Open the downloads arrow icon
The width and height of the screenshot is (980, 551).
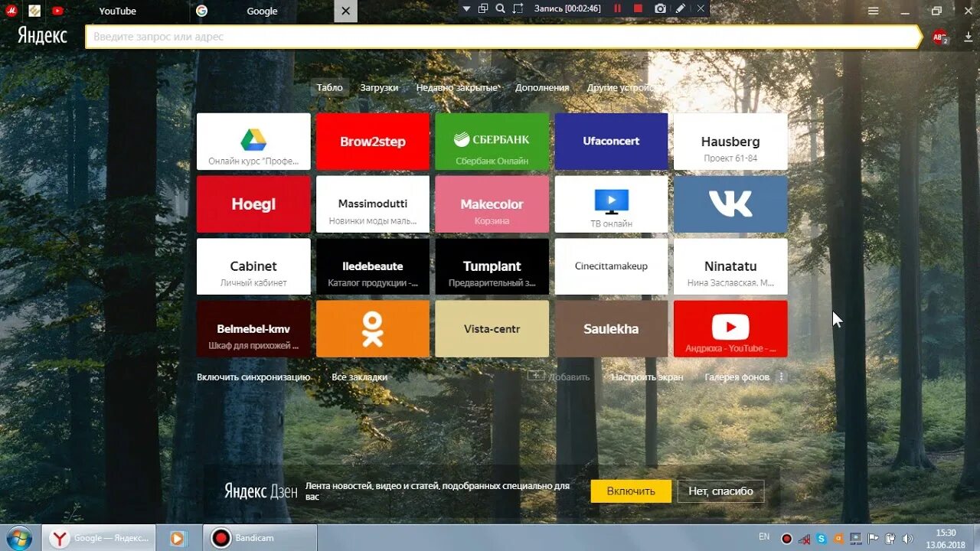(969, 37)
